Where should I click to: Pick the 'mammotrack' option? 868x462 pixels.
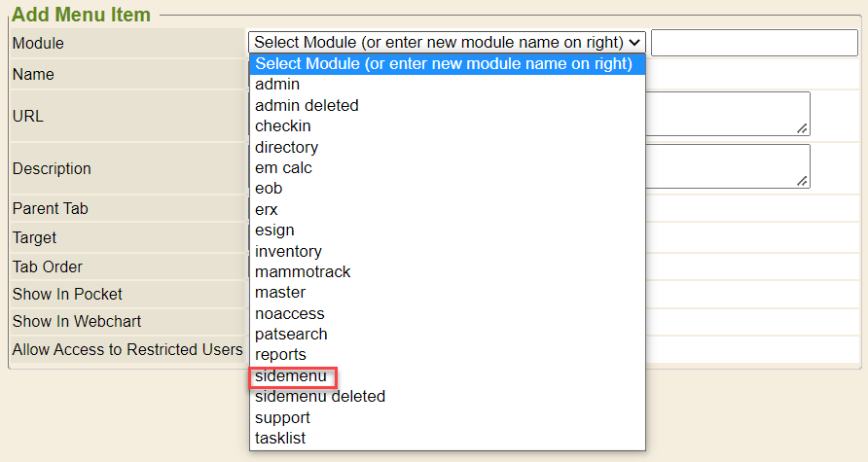click(x=303, y=272)
